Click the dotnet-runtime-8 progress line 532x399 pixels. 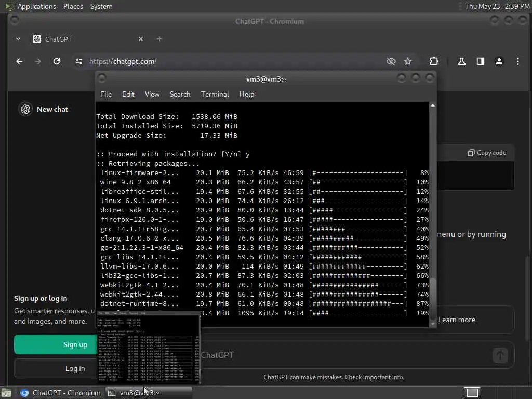264,303
